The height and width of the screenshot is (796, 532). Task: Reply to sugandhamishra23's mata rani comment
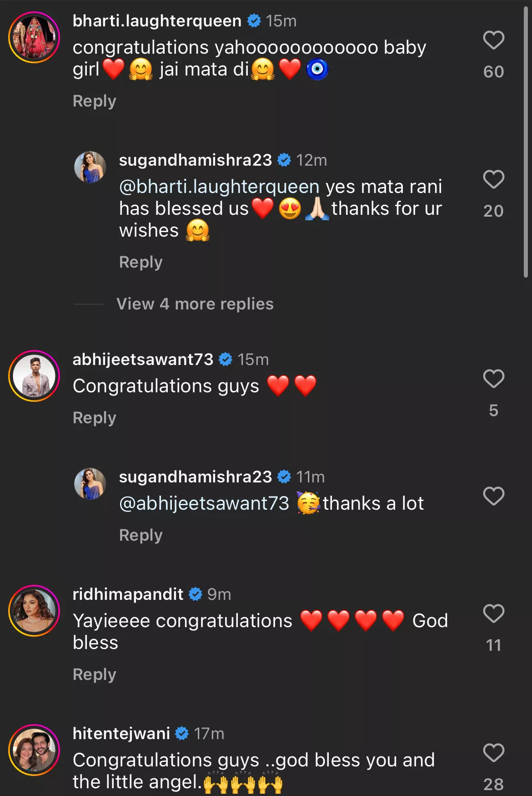point(141,262)
